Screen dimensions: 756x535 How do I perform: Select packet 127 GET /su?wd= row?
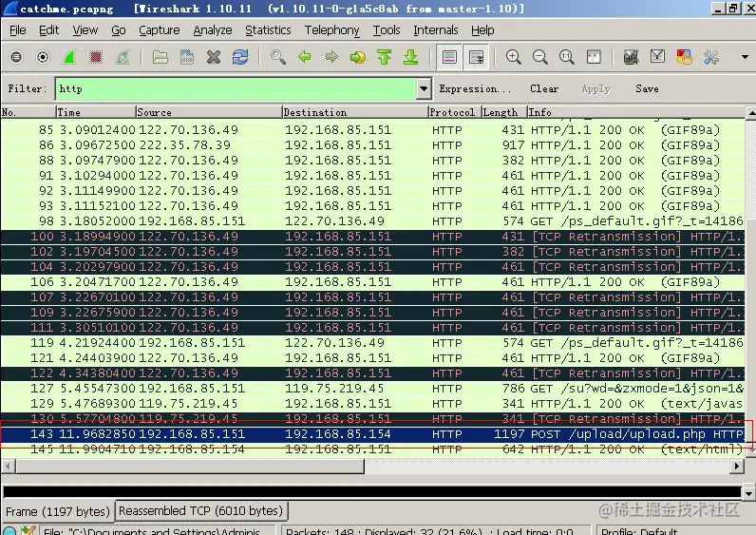coord(373,389)
